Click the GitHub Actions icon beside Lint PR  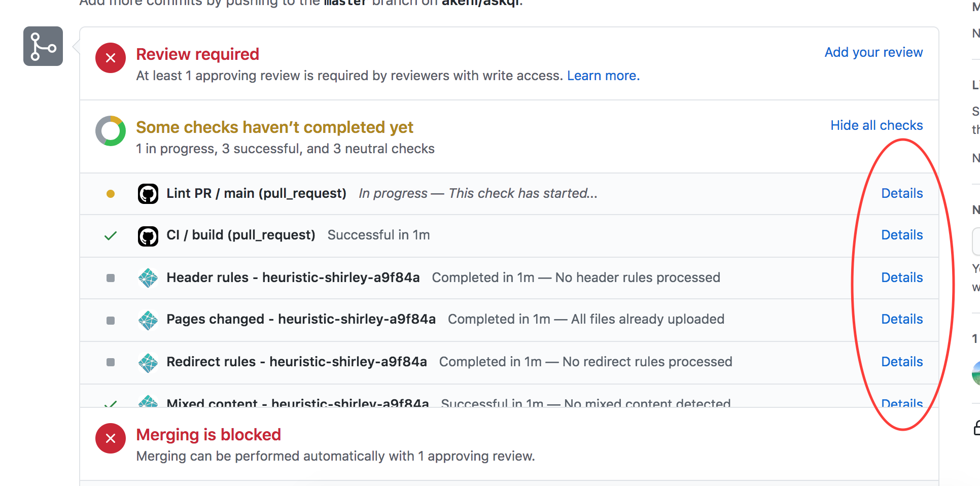click(148, 193)
